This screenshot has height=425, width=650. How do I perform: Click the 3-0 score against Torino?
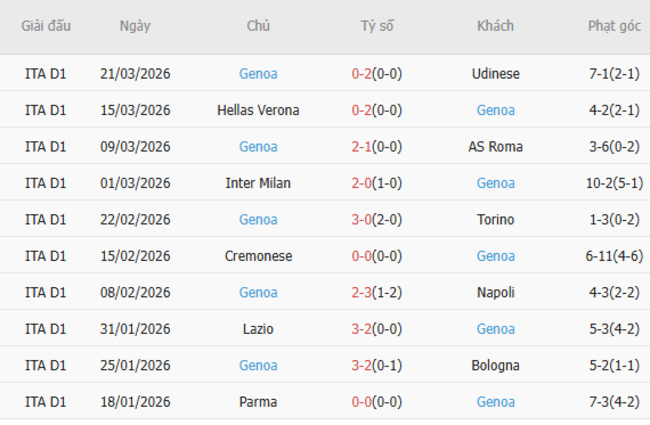coord(362,220)
